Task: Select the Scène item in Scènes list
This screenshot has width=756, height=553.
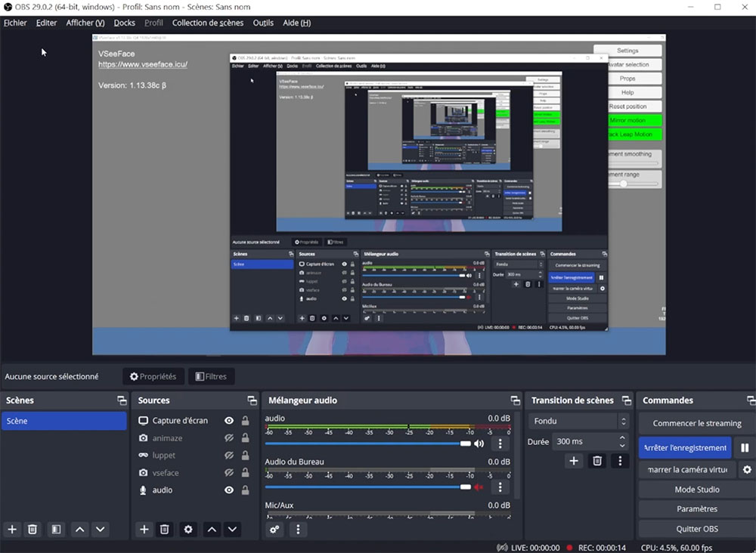Action: pyautogui.click(x=64, y=421)
